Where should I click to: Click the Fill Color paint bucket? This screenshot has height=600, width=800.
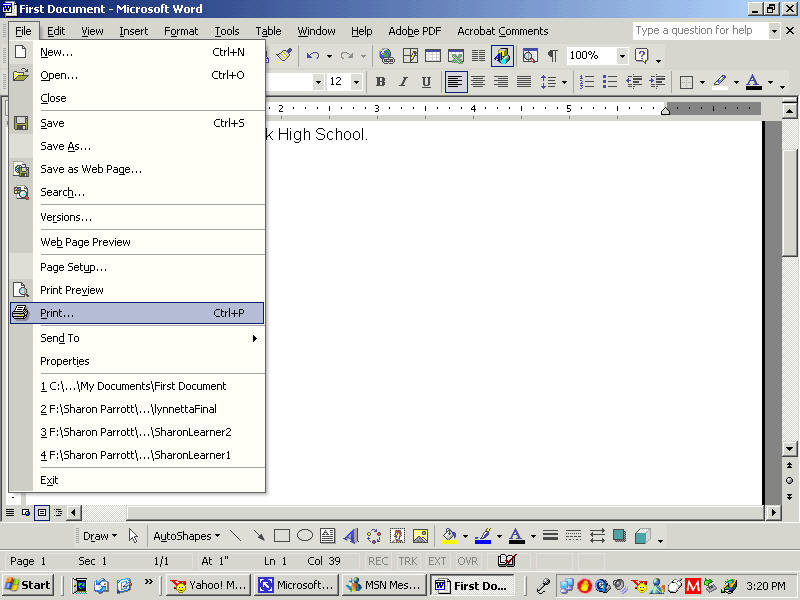(449, 536)
